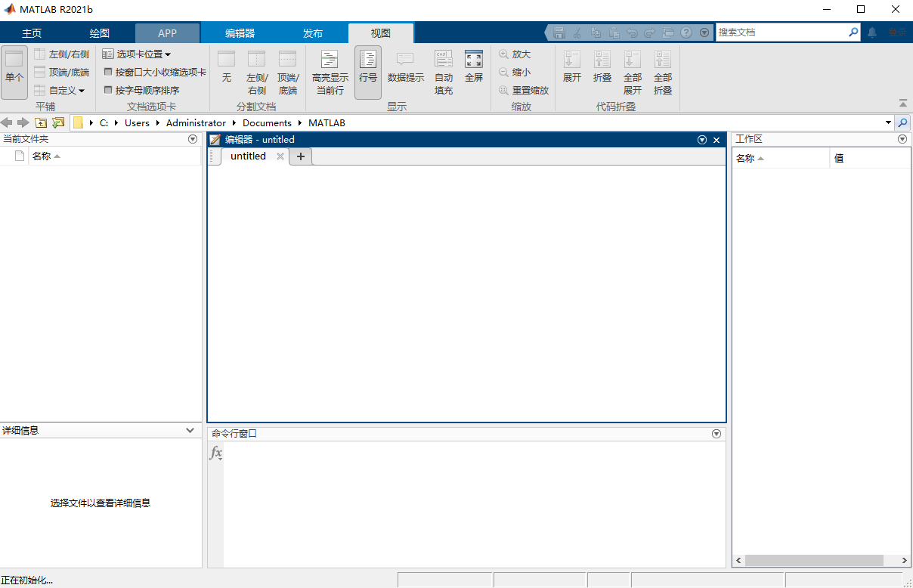Open editor panel actions menu

coord(702,140)
